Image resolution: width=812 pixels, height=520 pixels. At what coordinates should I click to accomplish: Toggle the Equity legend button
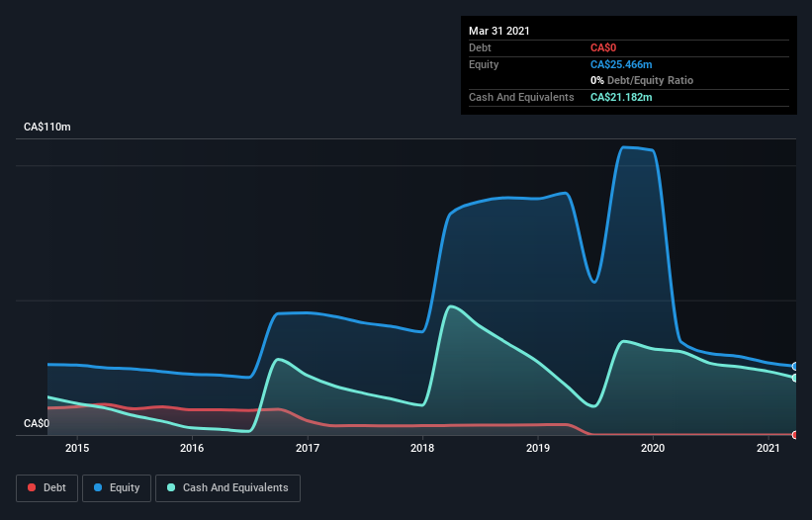[117, 488]
